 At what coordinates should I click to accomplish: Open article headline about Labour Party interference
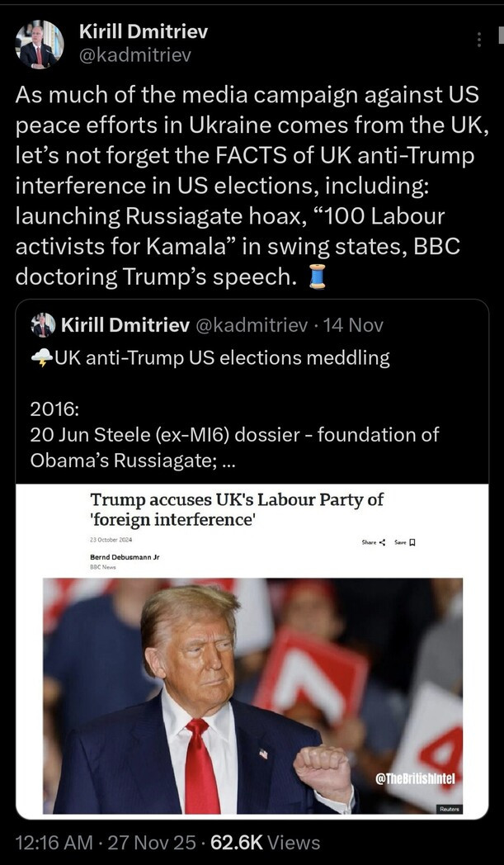point(237,509)
